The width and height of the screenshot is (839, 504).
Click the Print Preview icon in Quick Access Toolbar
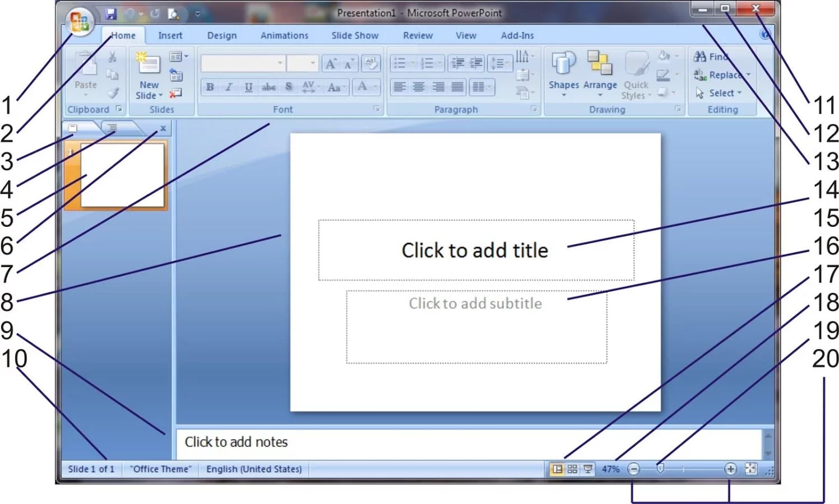click(174, 13)
